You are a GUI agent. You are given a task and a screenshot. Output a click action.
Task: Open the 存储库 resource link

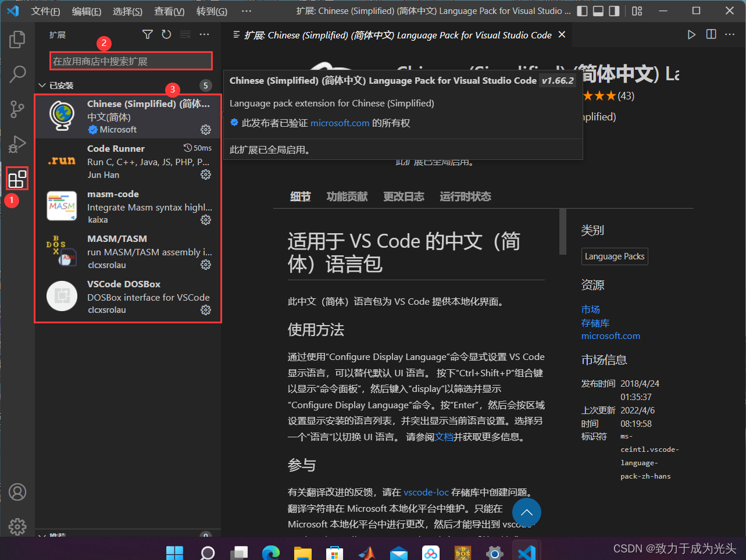(x=595, y=323)
